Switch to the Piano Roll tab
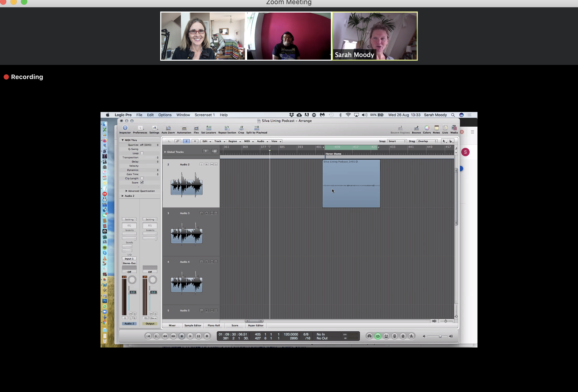Viewport: 578px width, 392px height. tap(214, 326)
